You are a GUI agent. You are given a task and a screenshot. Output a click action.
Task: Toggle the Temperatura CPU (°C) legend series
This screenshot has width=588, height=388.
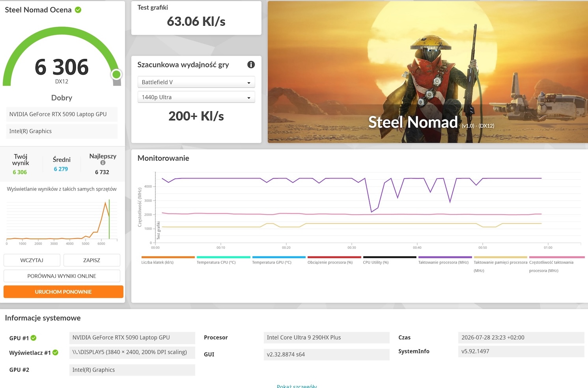click(223, 260)
